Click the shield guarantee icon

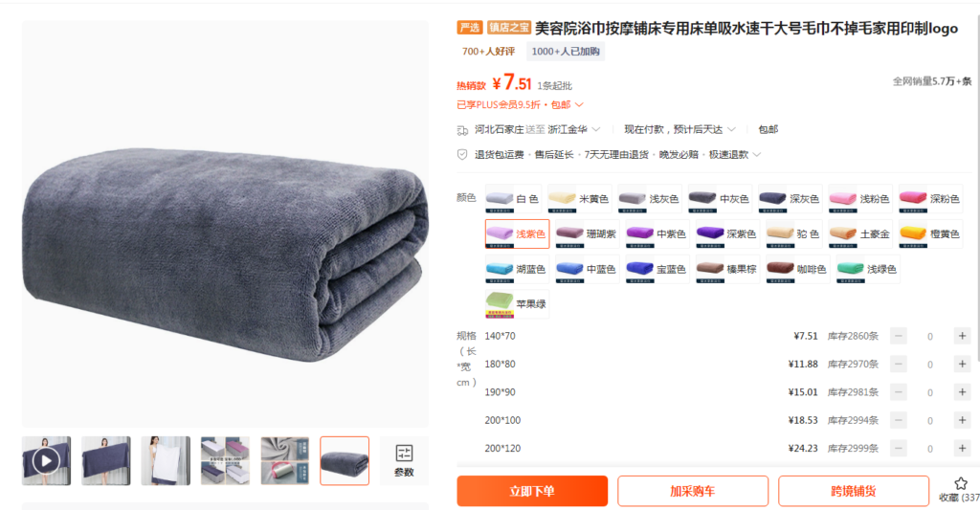tap(462, 154)
